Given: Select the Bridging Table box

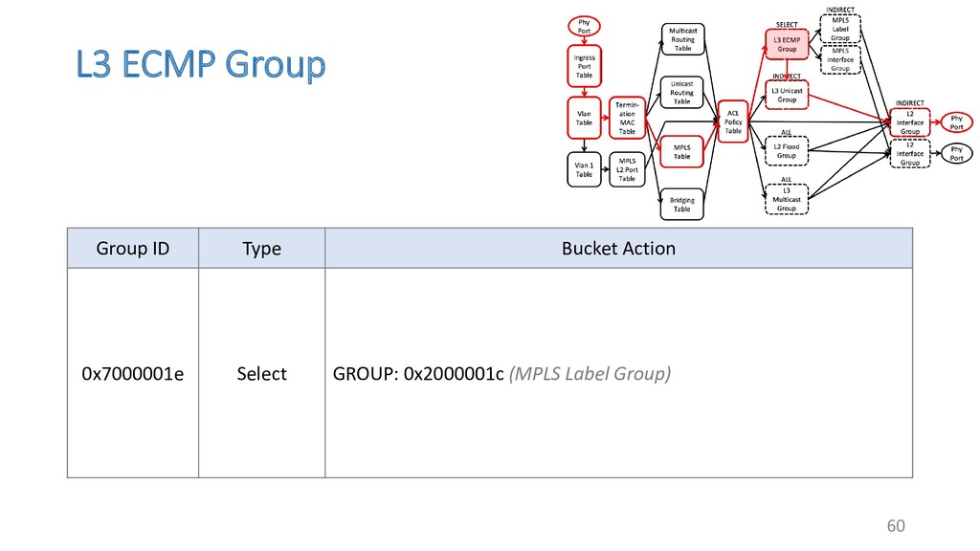Looking at the screenshot, I should pos(681,204).
